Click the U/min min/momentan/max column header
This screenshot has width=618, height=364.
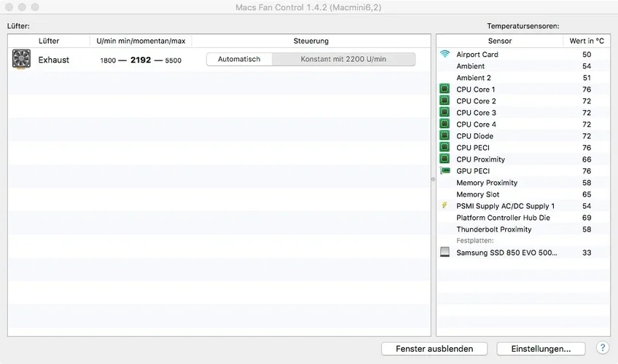tap(141, 41)
